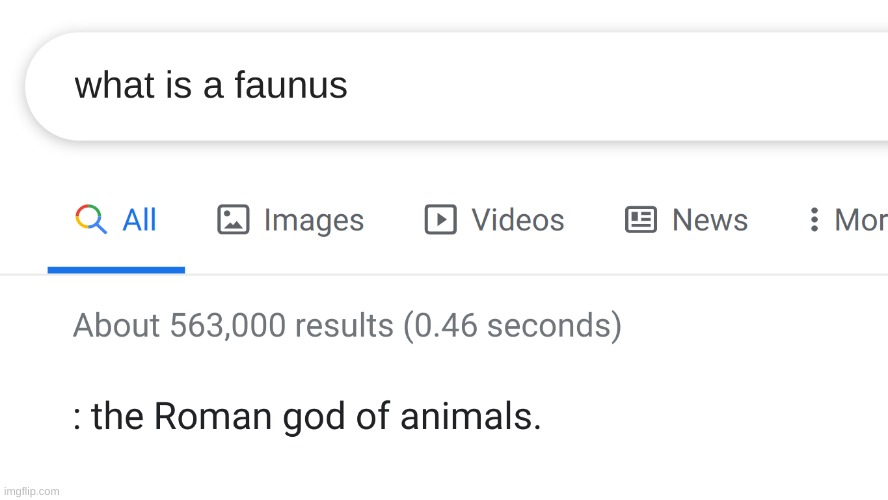Click the imgflip.com watermark
The height and width of the screenshot is (500, 888).
click(32, 492)
